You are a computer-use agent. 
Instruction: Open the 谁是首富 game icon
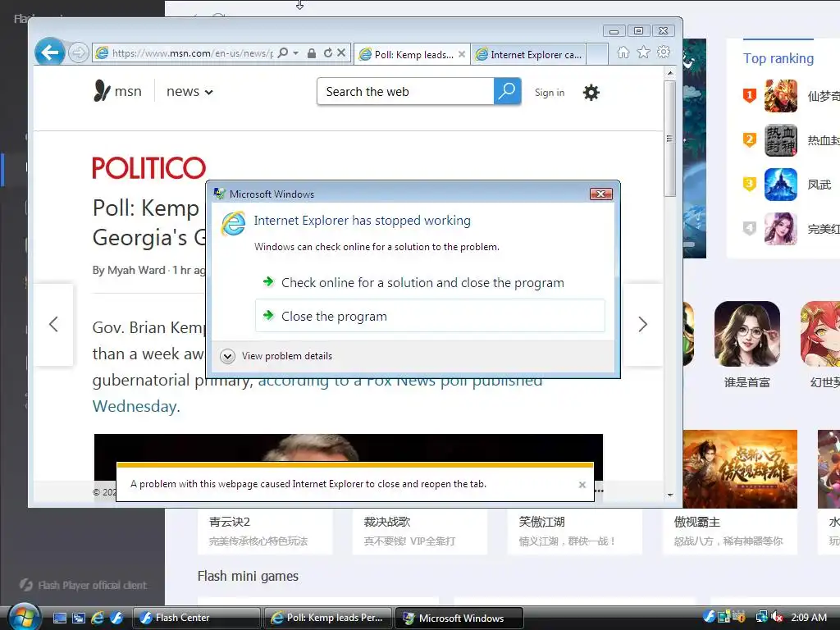(746, 334)
